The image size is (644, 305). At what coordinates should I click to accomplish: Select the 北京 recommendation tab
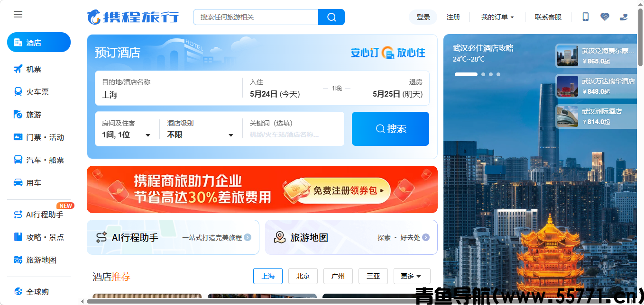tap(303, 276)
